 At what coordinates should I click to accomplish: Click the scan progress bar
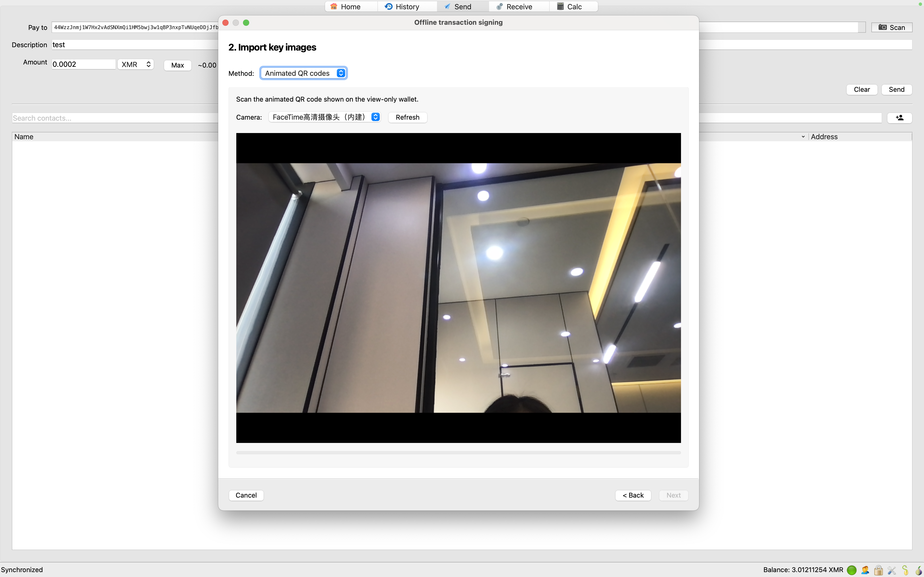coord(458,452)
